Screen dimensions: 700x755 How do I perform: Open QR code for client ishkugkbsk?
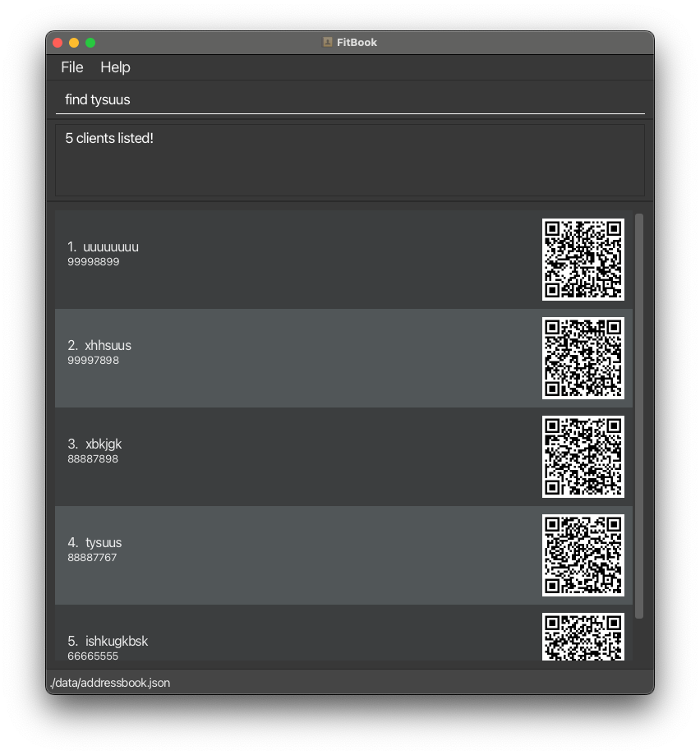[583, 637]
